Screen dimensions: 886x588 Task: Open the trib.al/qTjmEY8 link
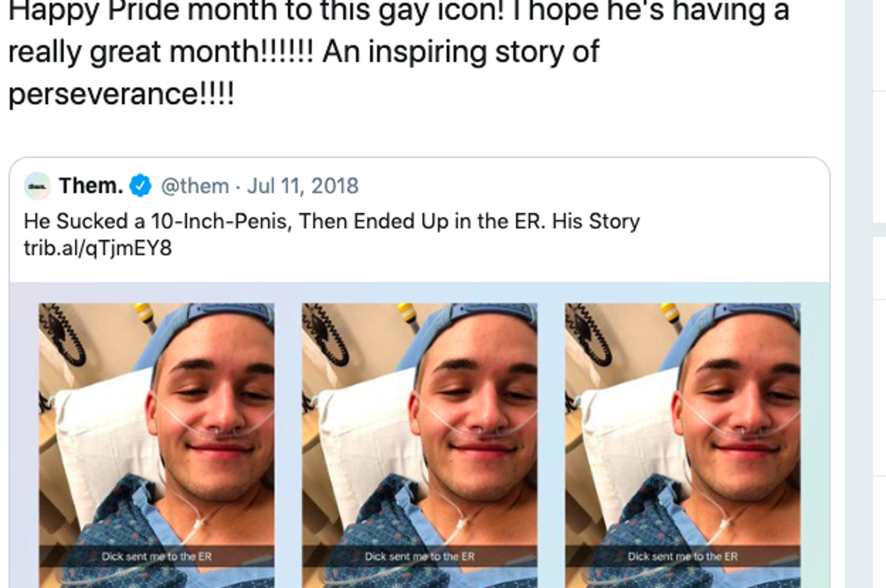(x=98, y=248)
